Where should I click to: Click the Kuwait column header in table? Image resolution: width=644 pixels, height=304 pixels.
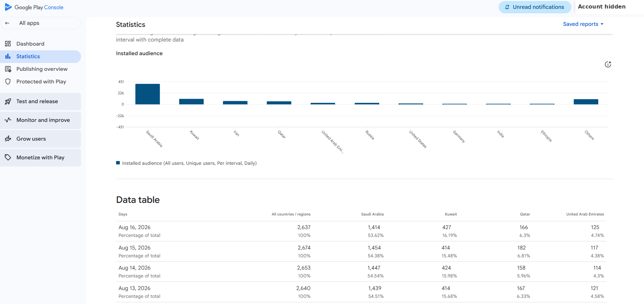[451, 214]
